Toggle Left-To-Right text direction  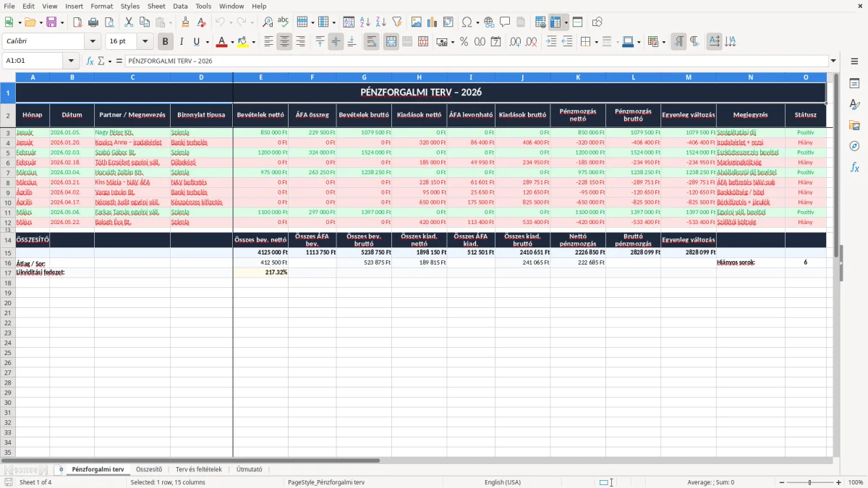point(678,42)
